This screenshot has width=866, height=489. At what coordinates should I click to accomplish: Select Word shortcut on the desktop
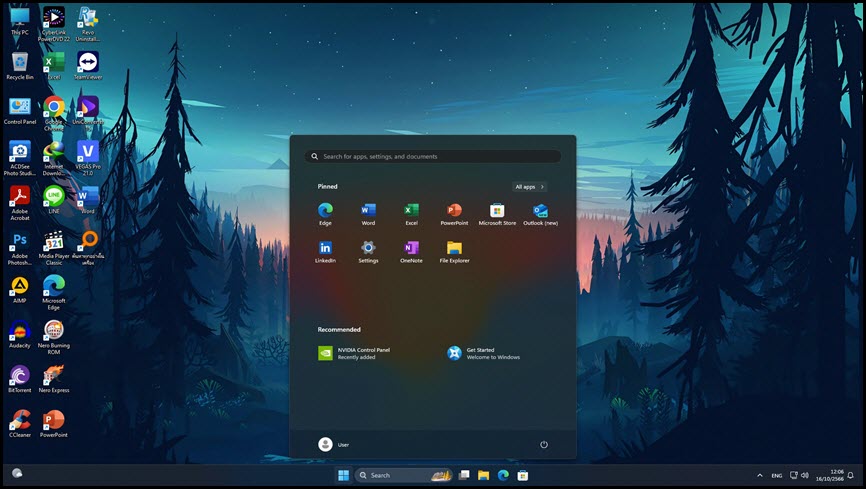[88, 200]
